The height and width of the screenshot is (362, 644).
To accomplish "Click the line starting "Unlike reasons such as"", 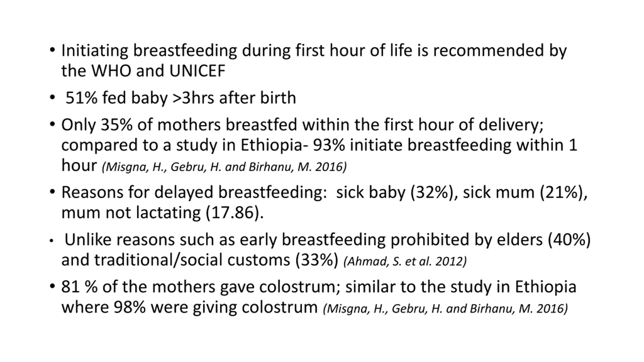I will pyautogui.click(x=327, y=240).
